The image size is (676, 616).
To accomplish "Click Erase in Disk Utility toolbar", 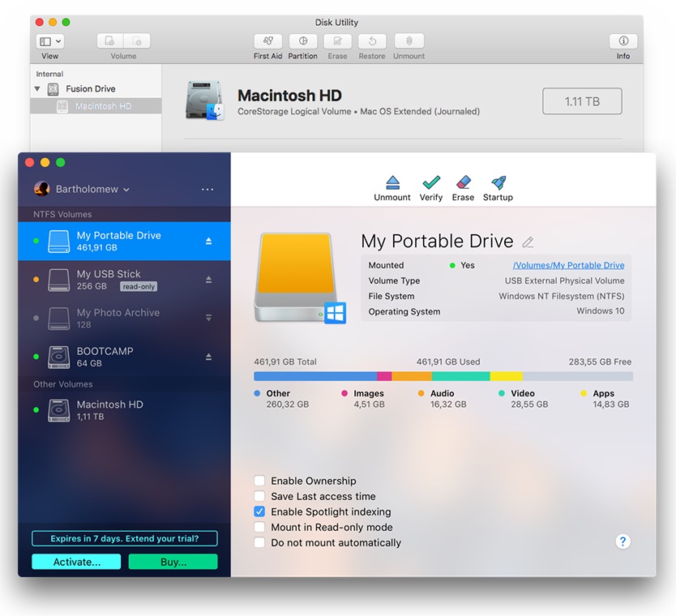I will (x=337, y=41).
